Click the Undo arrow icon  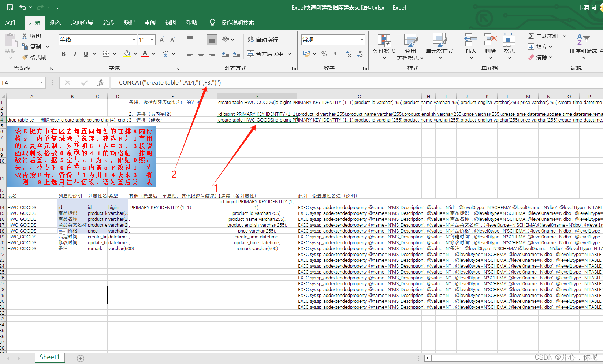pos(23,7)
